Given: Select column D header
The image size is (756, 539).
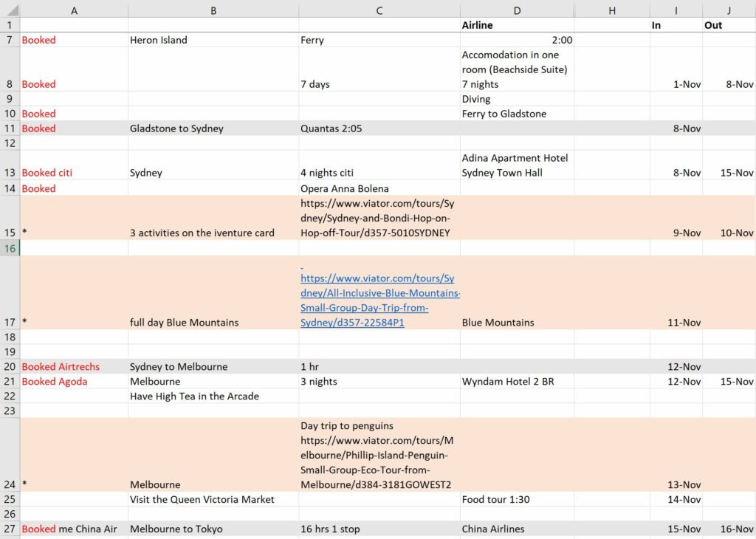Looking at the screenshot, I should tap(517, 10).
